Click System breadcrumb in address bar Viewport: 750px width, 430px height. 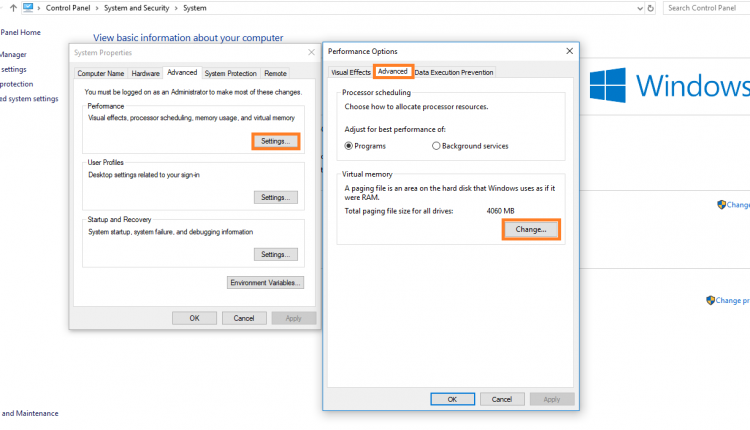click(x=195, y=8)
